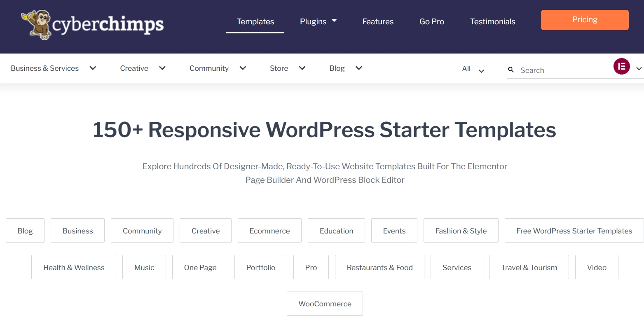Expand the Store category chevron
The height and width of the screenshot is (329, 644).
point(302,68)
